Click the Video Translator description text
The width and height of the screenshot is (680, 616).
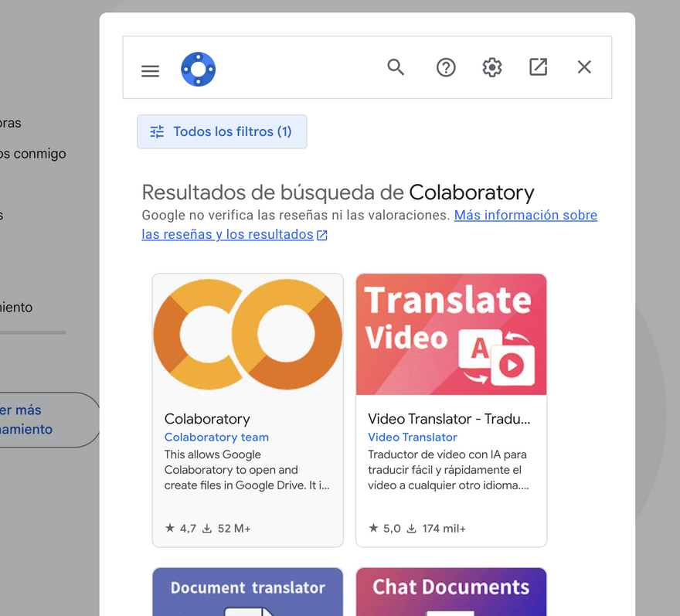point(448,470)
